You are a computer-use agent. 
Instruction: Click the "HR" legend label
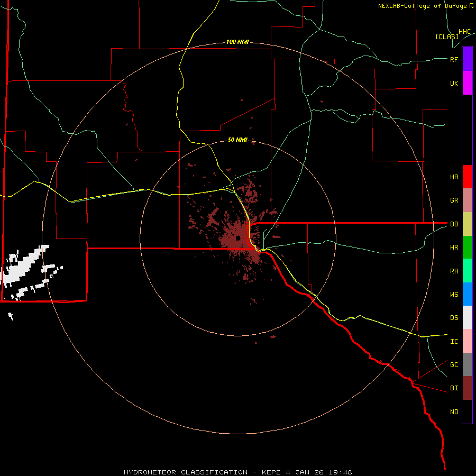(x=454, y=248)
